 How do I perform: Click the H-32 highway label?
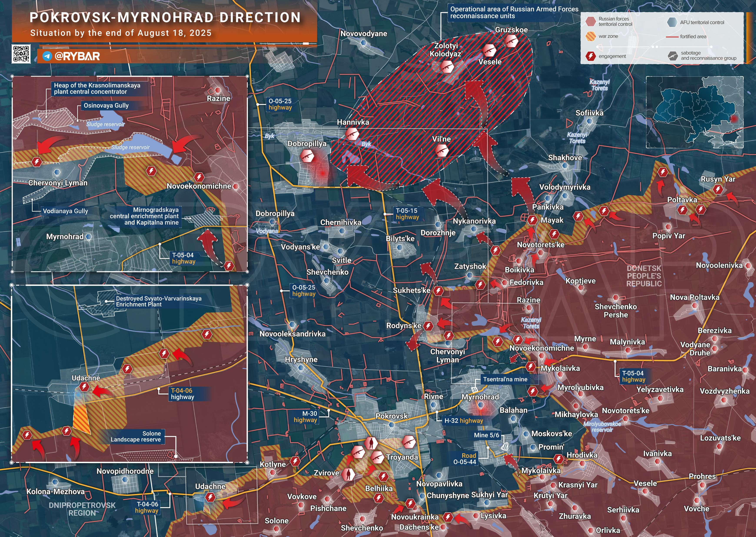(463, 421)
